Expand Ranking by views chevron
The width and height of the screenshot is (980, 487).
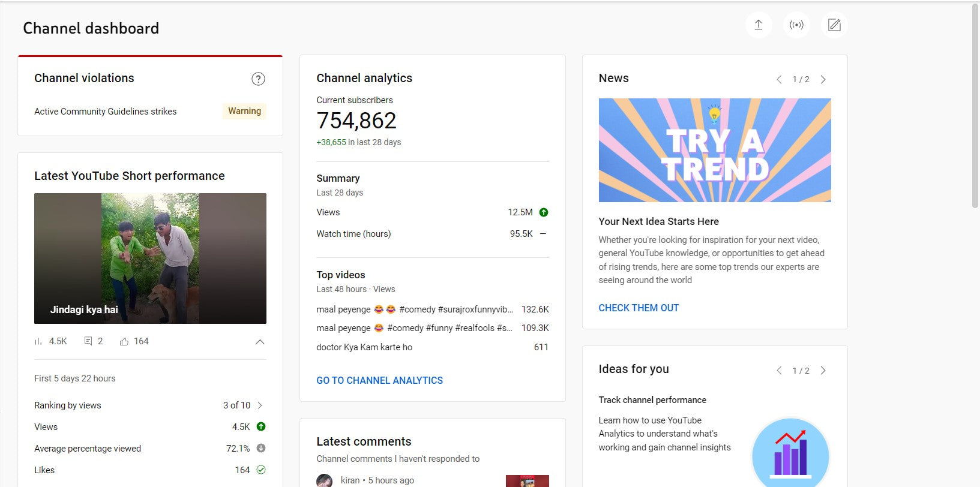click(260, 405)
